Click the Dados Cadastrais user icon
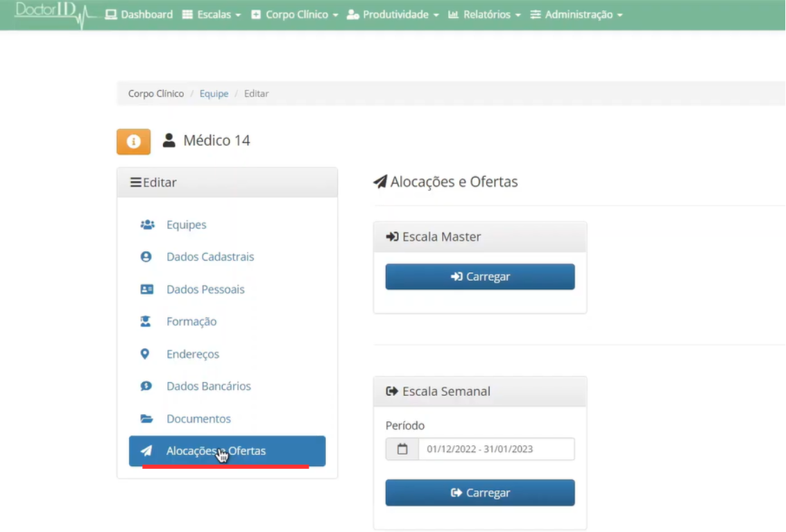 click(146, 257)
